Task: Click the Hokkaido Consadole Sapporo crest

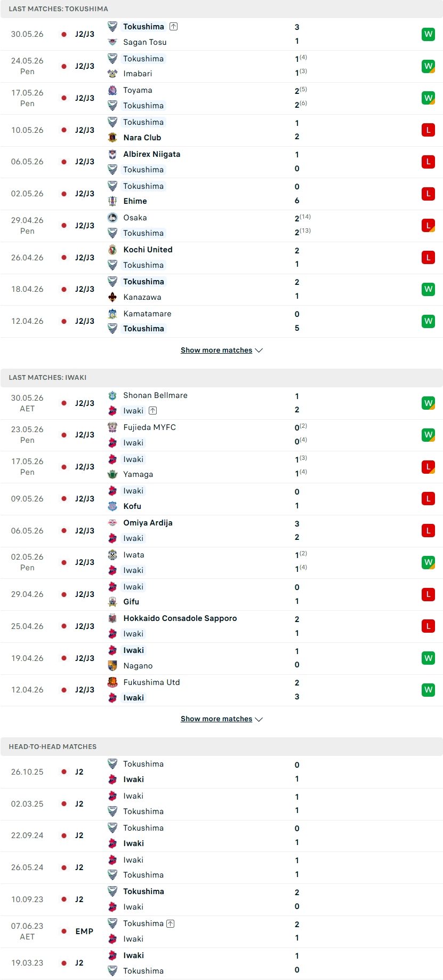Action: 112,618
